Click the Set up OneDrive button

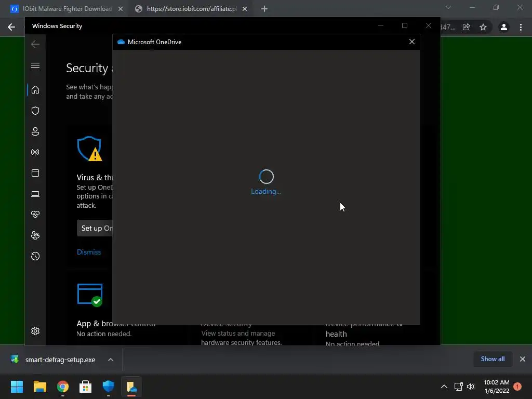point(95,228)
